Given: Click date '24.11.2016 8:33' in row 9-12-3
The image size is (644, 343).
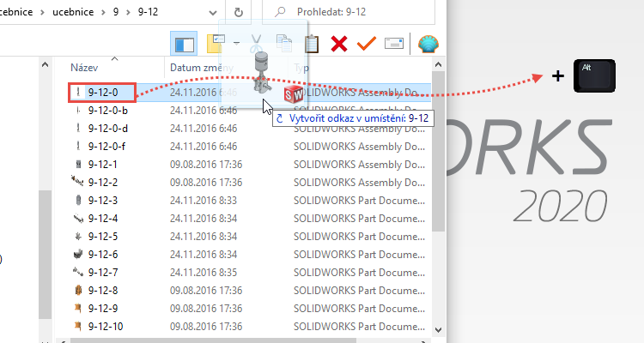Looking at the screenshot, I should [x=204, y=200].
